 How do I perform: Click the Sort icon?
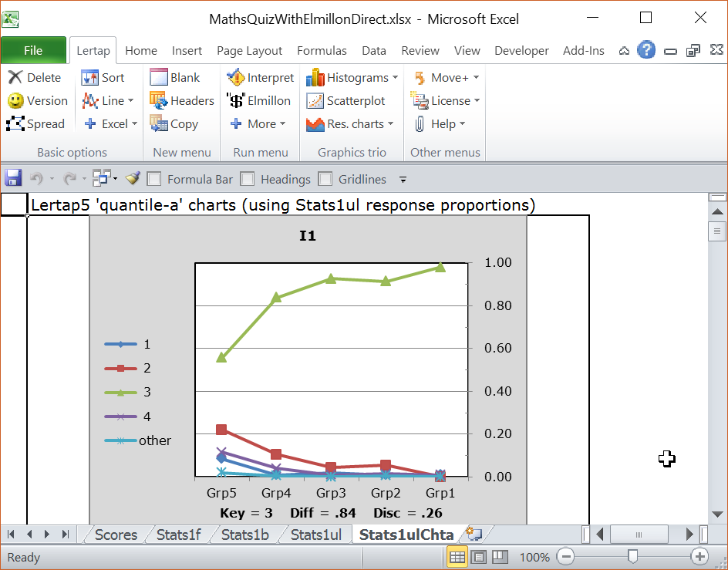(x=89, y=78)
